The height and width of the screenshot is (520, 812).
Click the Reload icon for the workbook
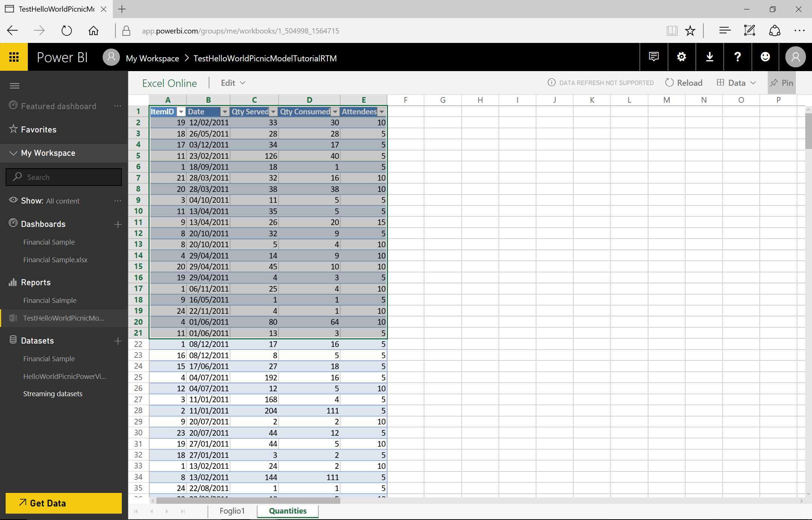pos(670,82)
